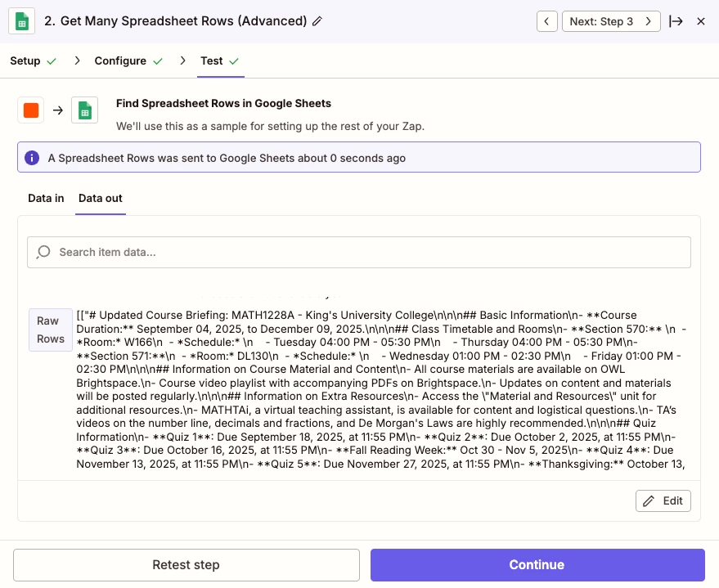Click the pencil icon to rename step
Image resolution: width=719 pixels, height=588 pixels.
317,21
